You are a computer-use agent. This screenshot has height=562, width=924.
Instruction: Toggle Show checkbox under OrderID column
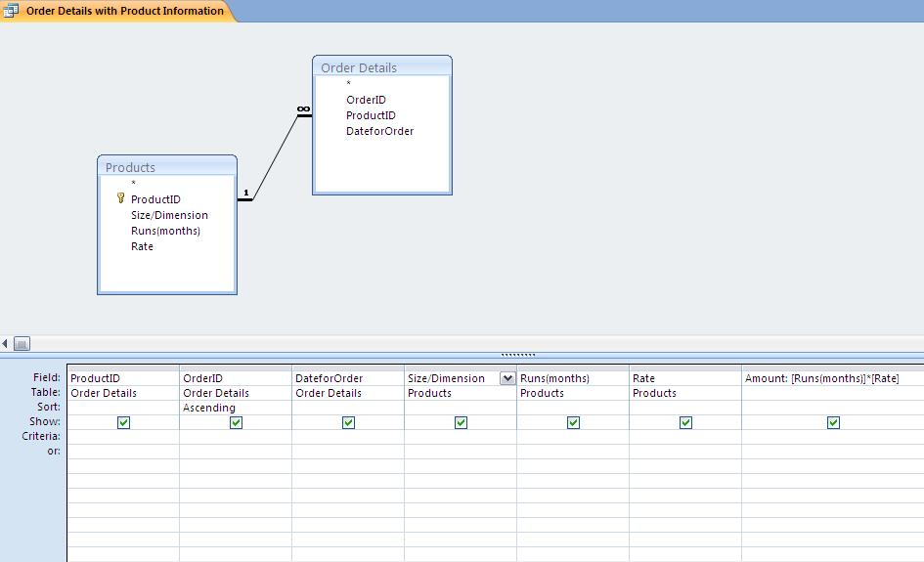point(236,422)
